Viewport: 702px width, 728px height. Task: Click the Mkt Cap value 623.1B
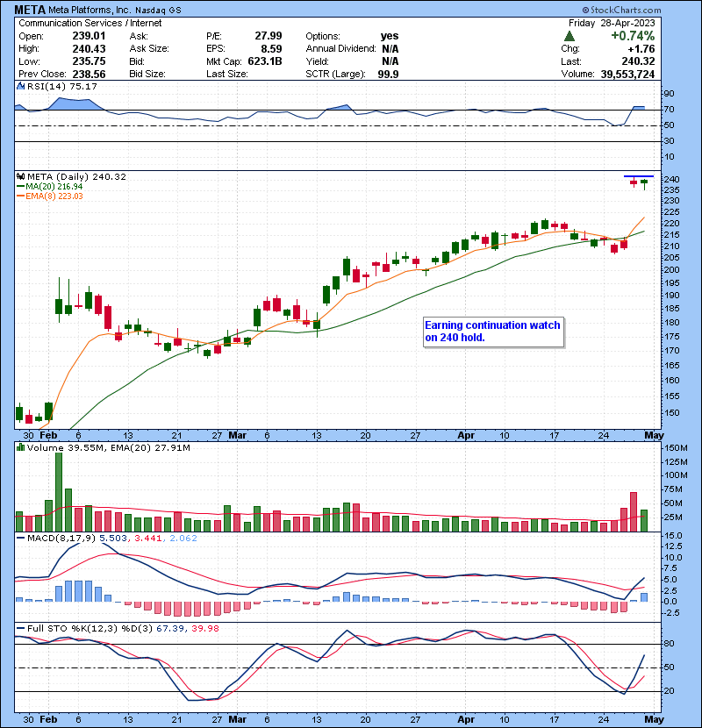pyautogui.click(x=265, y=61)
